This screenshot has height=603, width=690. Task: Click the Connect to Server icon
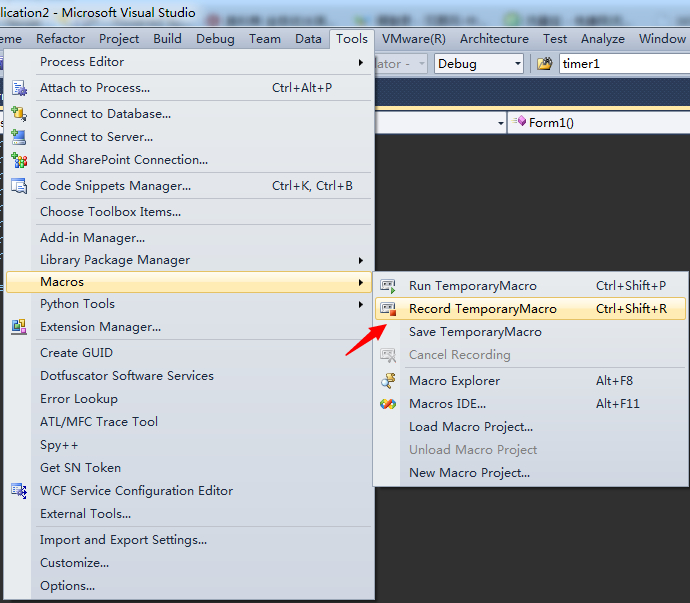point(19,137)
